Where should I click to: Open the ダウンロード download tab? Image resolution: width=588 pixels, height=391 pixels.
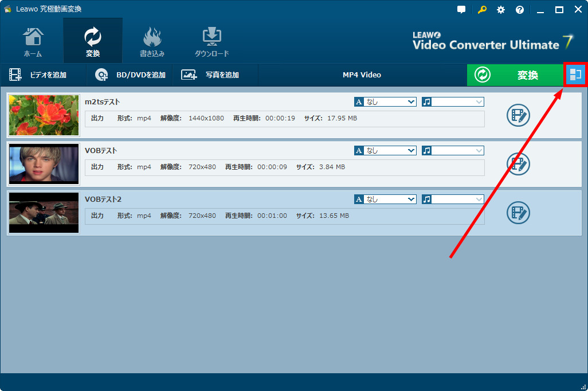coord(211,41)
